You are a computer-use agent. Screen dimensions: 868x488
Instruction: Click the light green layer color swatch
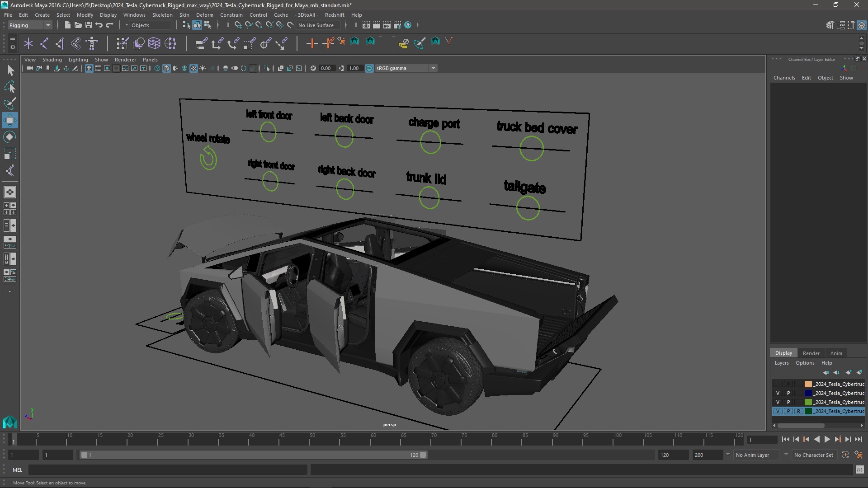click(x=808, y=402)
